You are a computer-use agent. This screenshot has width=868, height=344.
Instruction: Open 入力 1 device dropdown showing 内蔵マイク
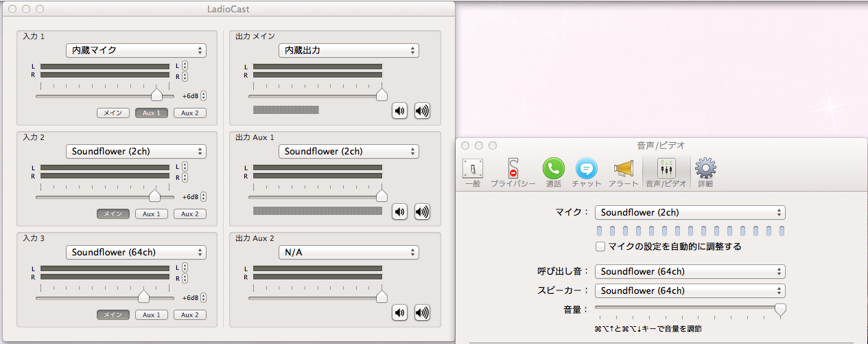[x=136, y=50]
